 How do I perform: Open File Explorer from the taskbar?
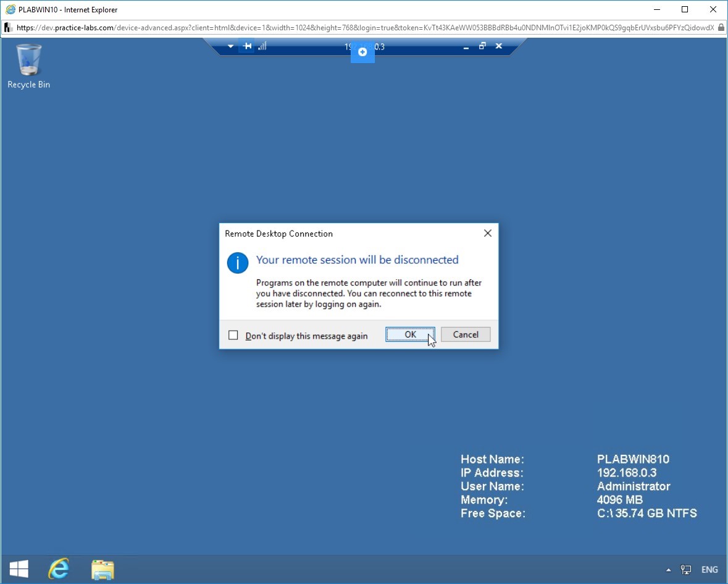pyautogui.click(x=103, y=570)
